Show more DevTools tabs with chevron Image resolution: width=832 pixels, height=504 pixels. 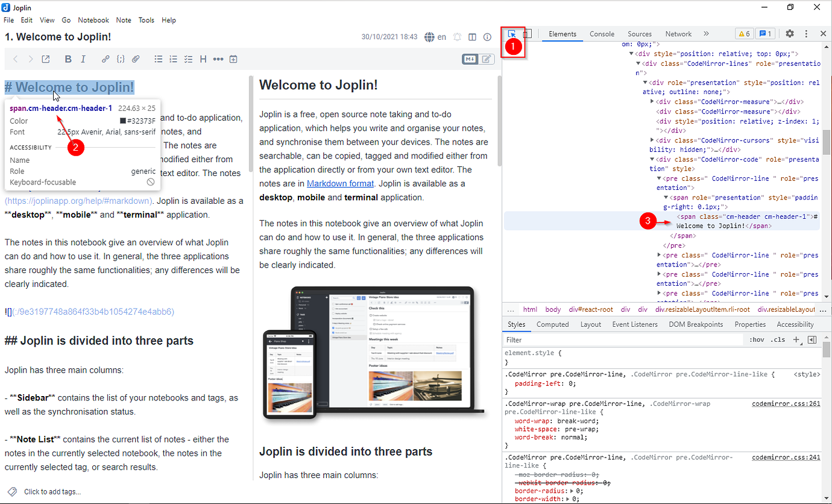coord(706,34)
